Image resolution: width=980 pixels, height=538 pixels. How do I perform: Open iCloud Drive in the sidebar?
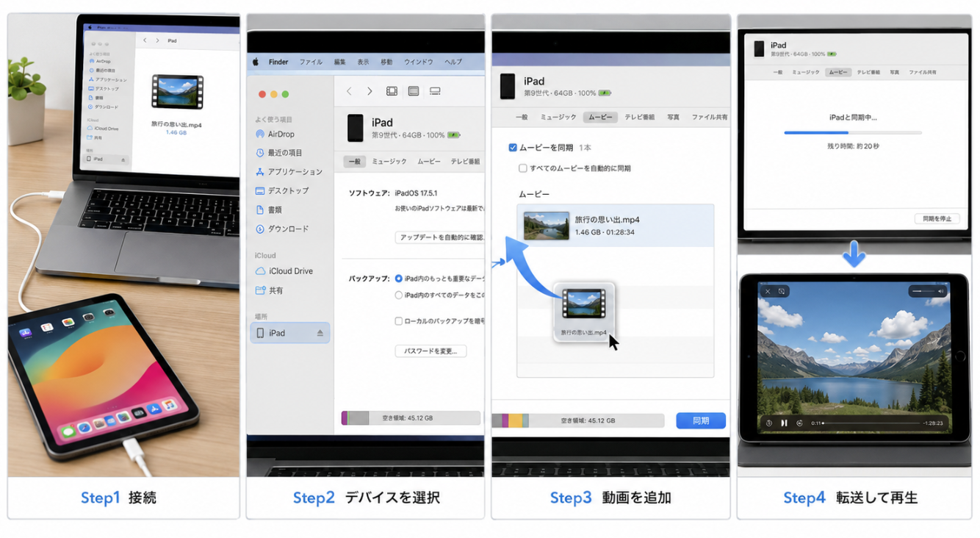pos(284,271)
